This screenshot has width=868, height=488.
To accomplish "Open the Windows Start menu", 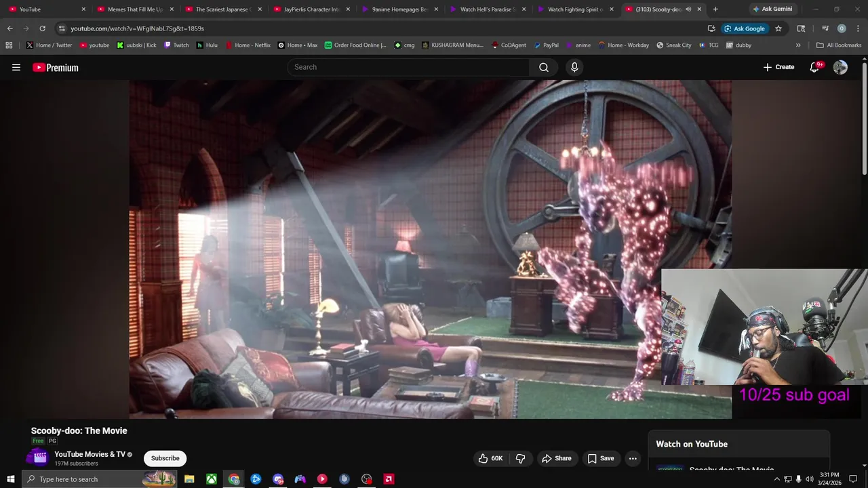I will (x=11, y=479).
